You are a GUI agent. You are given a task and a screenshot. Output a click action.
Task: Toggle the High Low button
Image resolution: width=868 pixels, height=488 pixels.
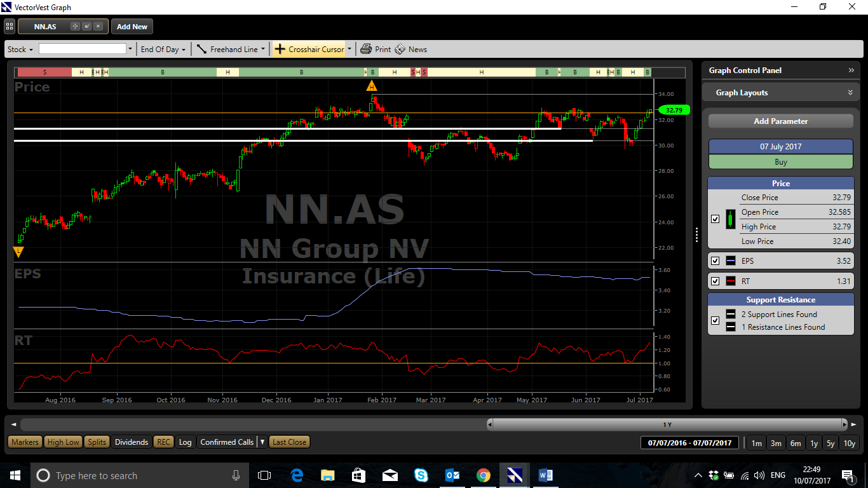(x=64, y=442)
